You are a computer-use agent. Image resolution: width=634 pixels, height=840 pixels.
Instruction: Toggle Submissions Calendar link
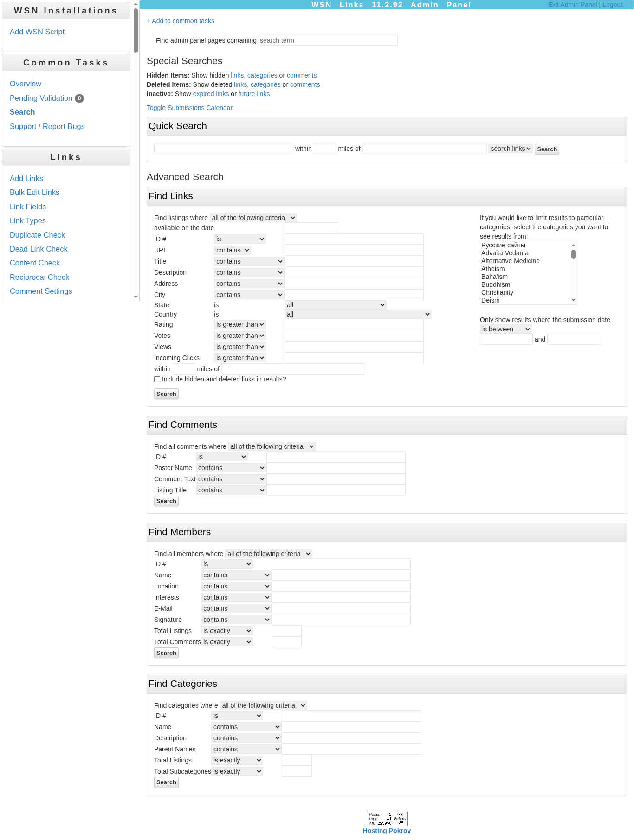click(189, 108)
